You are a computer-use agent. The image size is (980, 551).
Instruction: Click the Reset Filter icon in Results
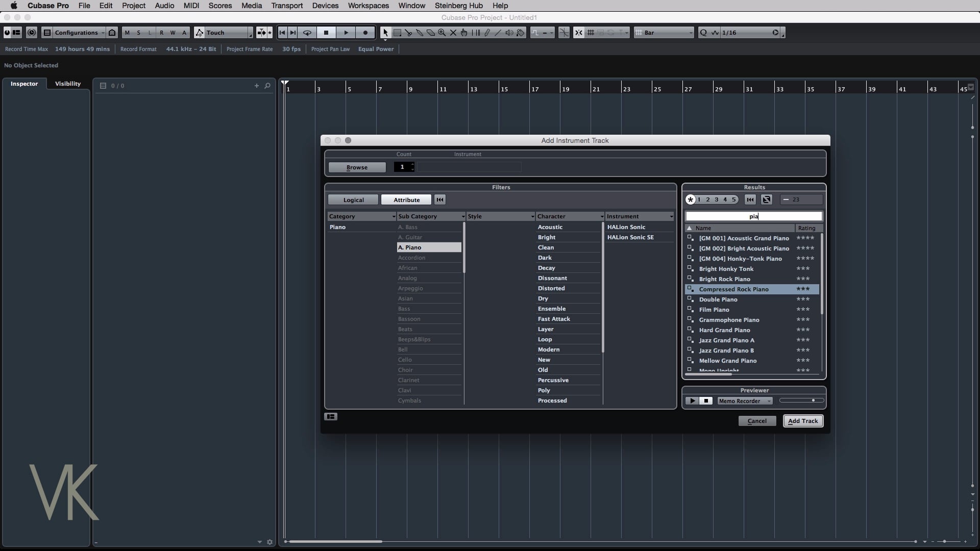click(750, 199)
